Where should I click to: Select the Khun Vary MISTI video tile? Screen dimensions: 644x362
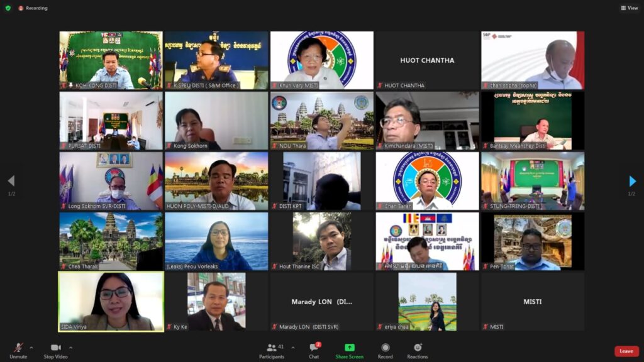tap(321, 60)
